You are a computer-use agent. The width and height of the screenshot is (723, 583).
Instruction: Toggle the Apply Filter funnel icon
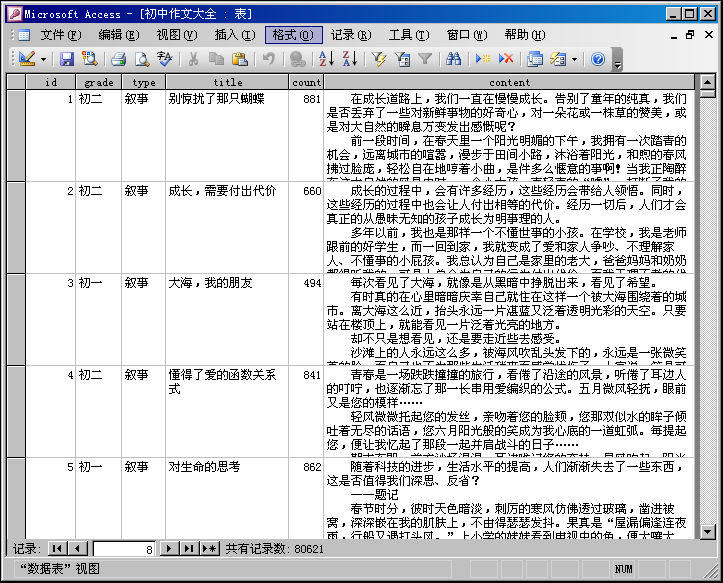coord(425,59)
